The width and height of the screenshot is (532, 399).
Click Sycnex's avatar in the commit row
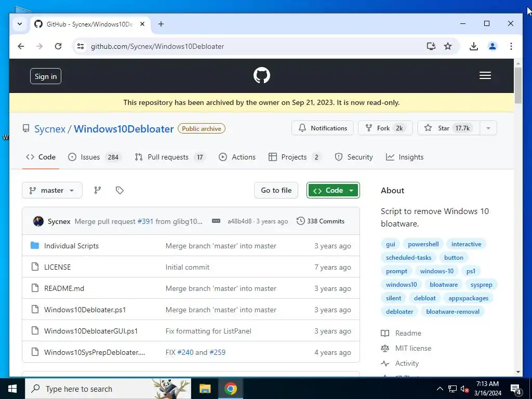pyautogui.click(x=38, y=221)
